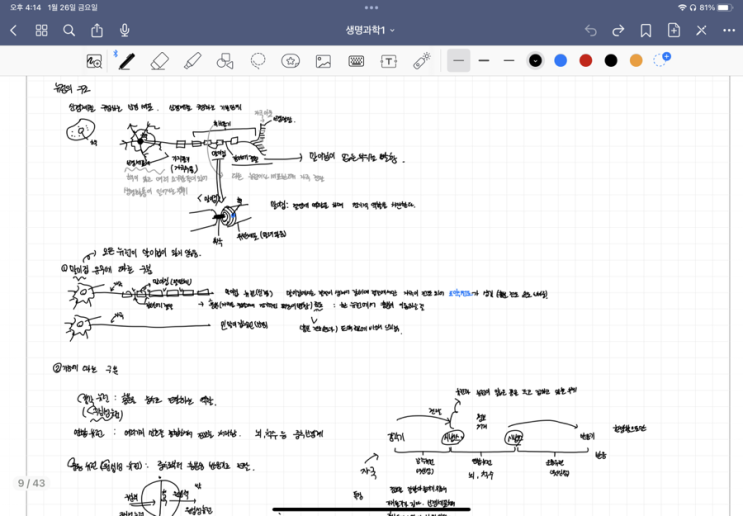Select the Eraser tool

tap(159, 61)
